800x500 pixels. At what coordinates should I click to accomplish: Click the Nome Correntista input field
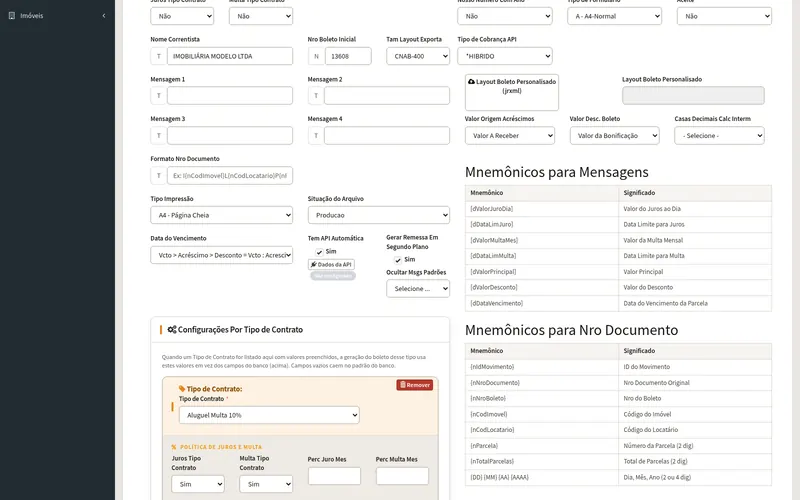click(x=230, y=56)
